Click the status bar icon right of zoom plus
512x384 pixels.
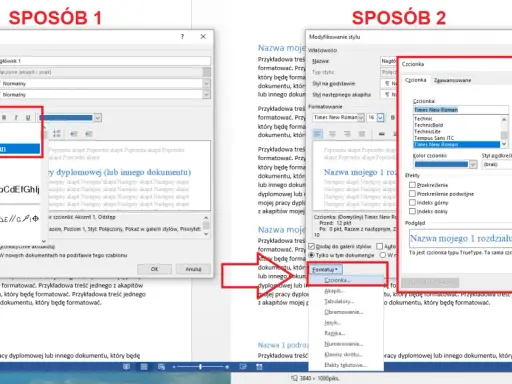coord(243,367)
